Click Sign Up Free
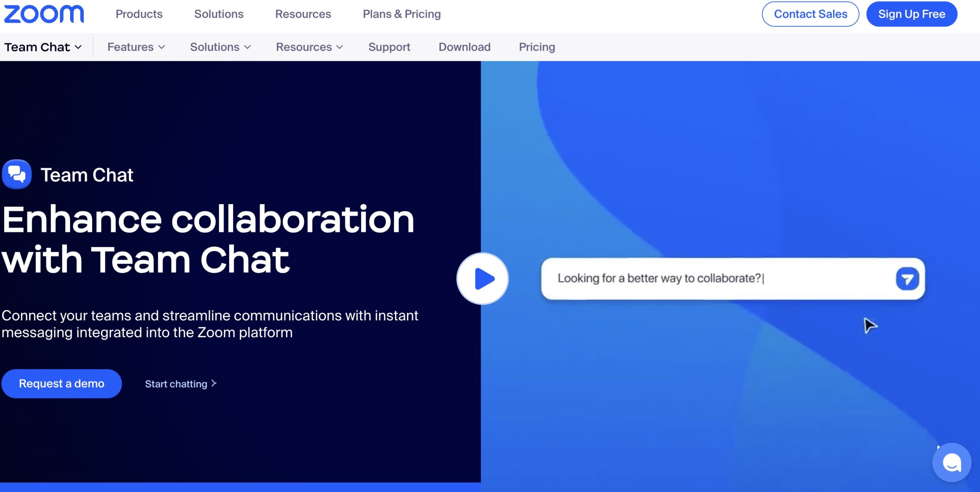This screenshot has height=492, width=980. click(912, 14)
